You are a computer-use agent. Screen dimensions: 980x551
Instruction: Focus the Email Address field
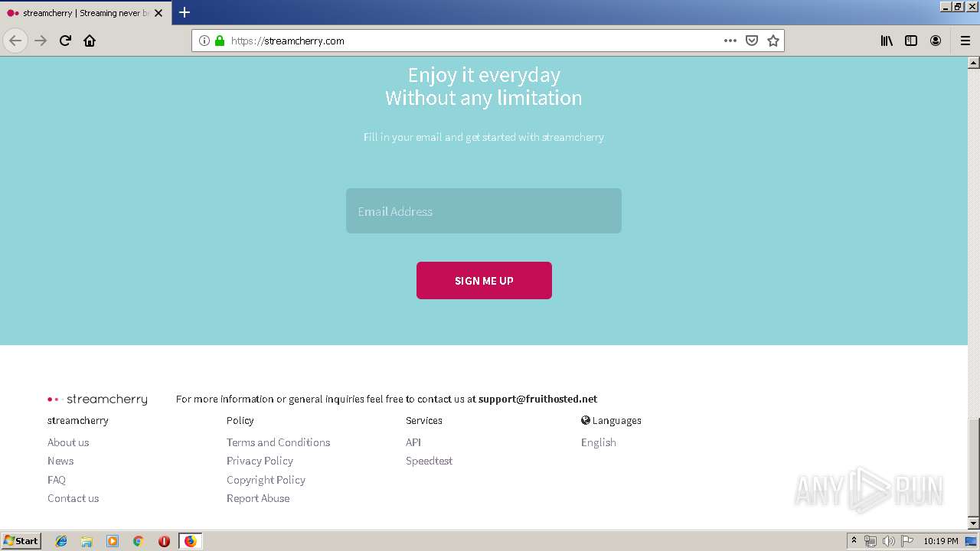[484, 211]
